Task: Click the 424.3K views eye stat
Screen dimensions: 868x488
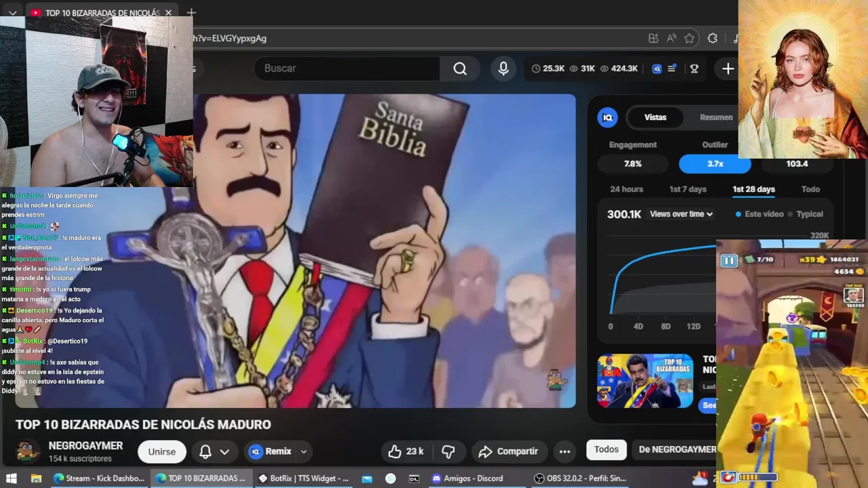Action: pos(618,68)
